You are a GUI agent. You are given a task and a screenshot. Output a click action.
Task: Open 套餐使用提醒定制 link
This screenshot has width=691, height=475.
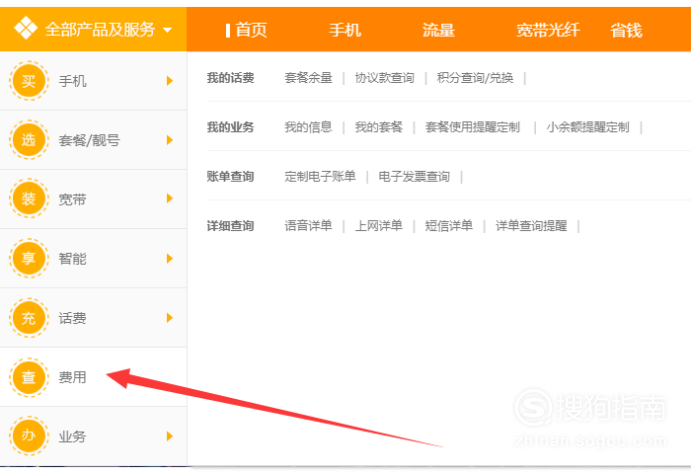tap(472, 127)
